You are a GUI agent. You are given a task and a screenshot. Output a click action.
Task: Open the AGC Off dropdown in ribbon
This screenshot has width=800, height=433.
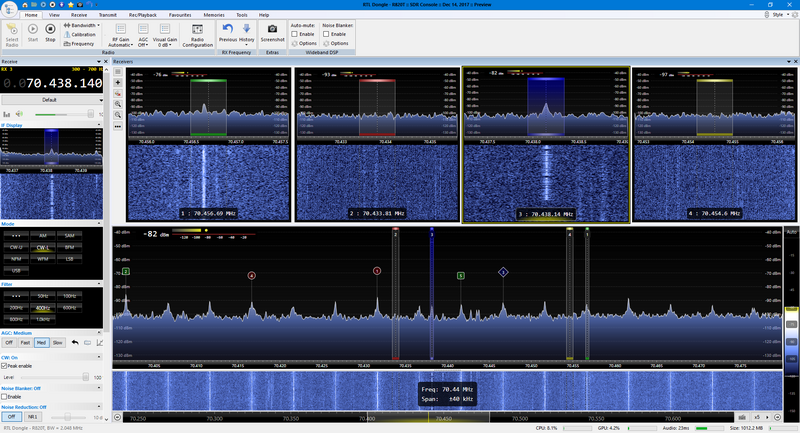(143, 36)
